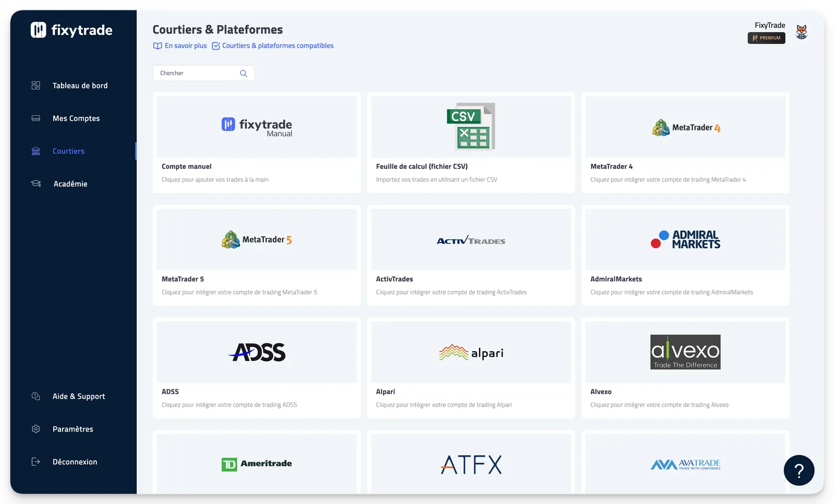Click the ADSS integration description text
The image size is (834, 504).
[x=229, y=405]
